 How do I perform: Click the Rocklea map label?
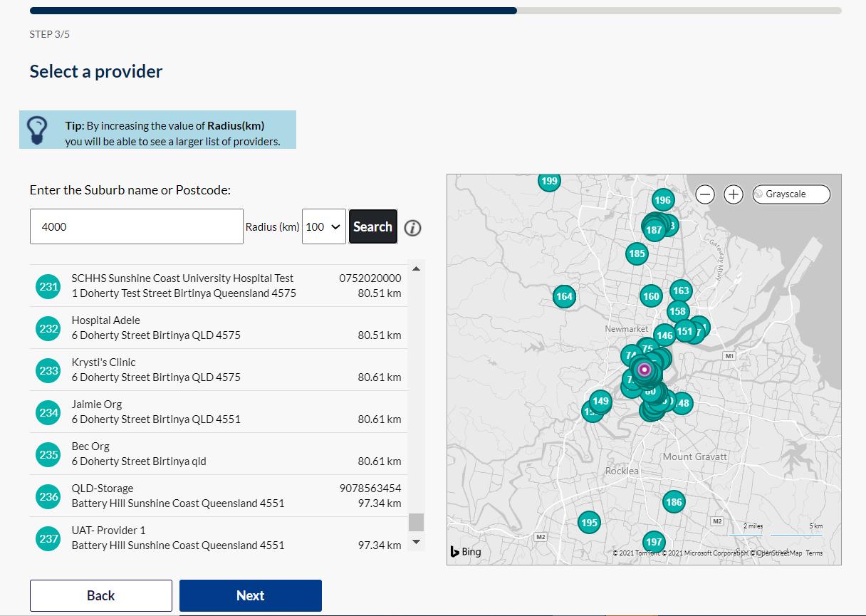pyautogui.click(x=622, y=471)
